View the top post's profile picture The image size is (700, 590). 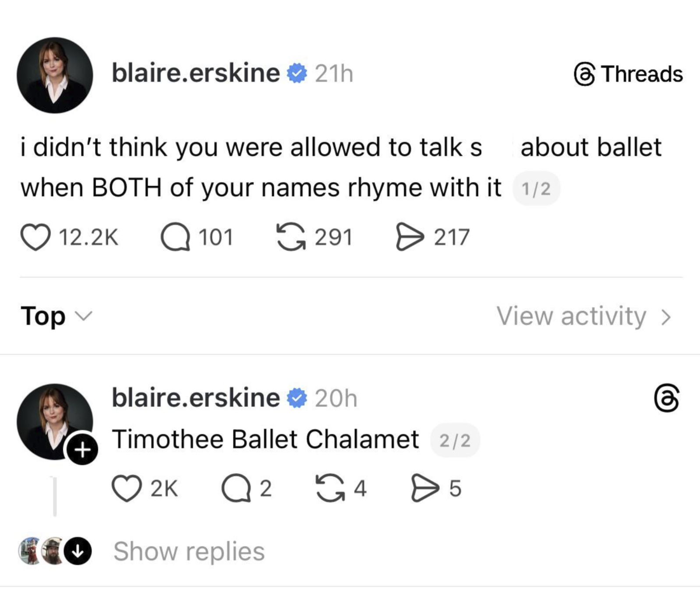(x=55, y=75)
